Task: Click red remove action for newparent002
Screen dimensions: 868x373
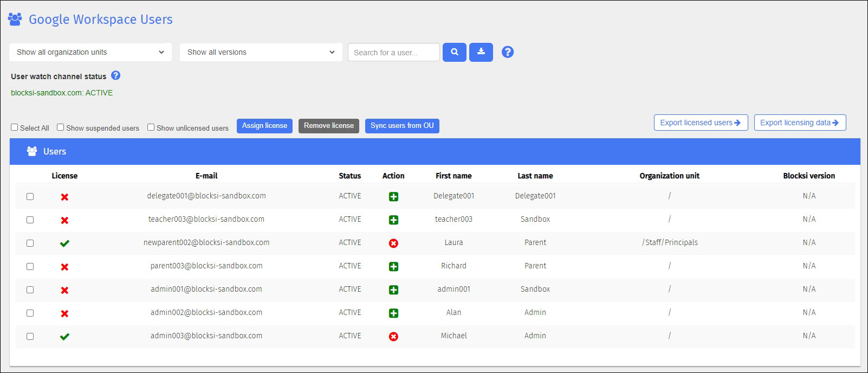Action: point(394,243)
